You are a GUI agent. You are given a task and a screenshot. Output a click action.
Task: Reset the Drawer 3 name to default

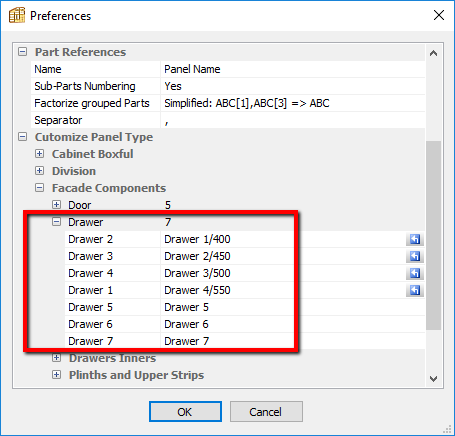click(x=415, y=256)
